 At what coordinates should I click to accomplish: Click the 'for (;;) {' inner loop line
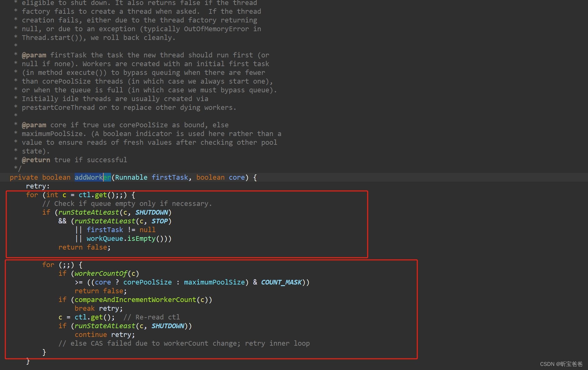click(x=62, y=265)
